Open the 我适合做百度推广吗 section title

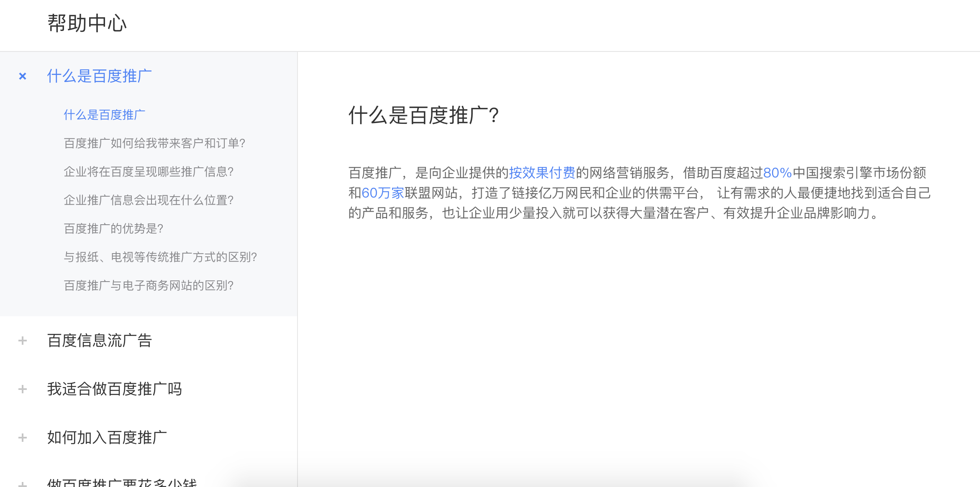point(114,389)
